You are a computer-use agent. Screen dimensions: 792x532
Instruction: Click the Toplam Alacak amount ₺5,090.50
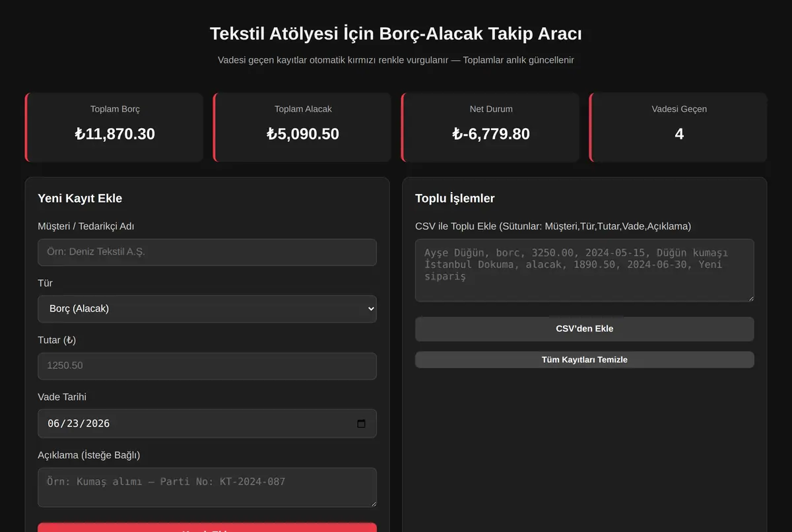click(303, 134)
